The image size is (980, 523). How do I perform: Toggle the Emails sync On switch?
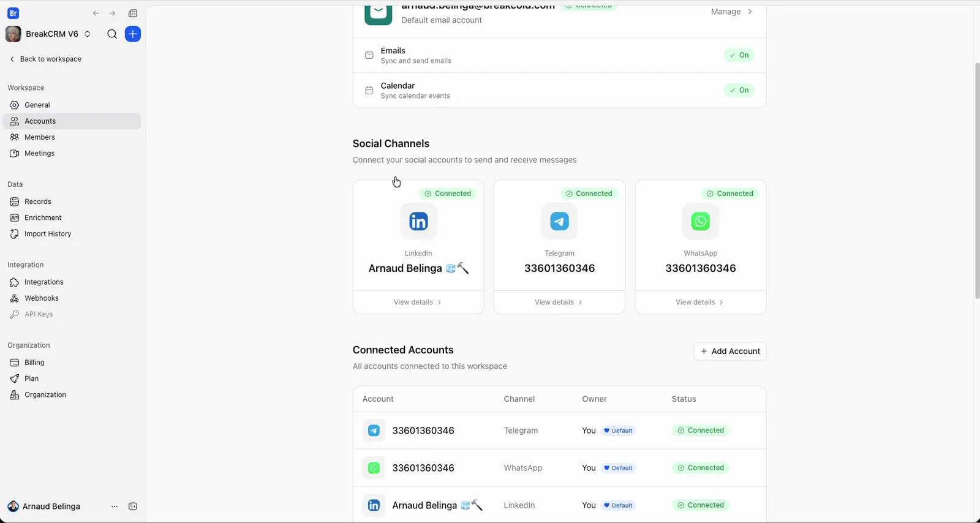pos(739,55)
